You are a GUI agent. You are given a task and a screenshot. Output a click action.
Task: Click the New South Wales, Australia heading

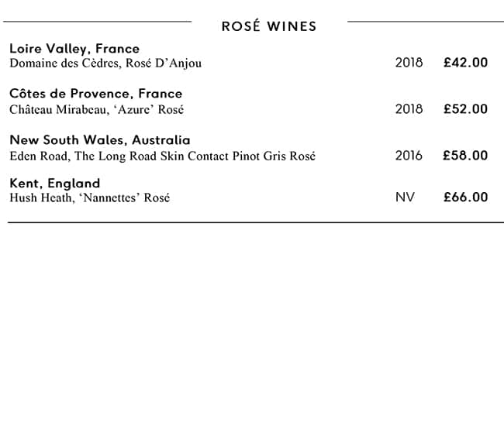[x=99, y=140]
